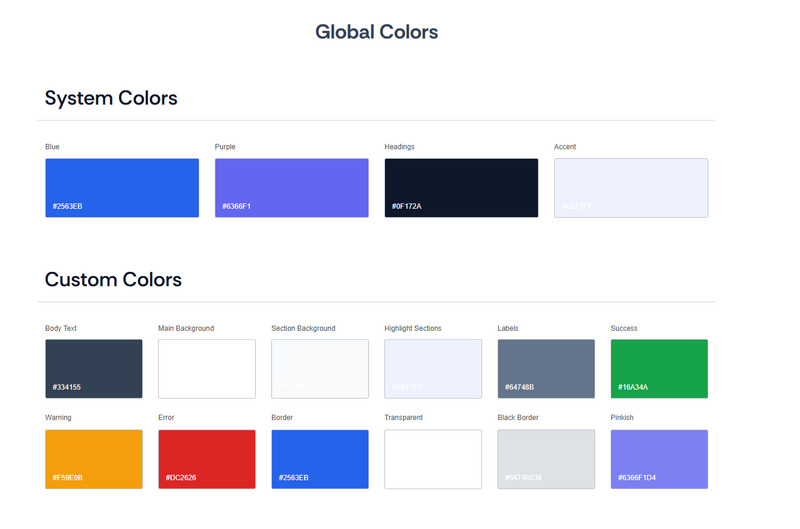Select the Transparent color swatch

pos(433,459)
